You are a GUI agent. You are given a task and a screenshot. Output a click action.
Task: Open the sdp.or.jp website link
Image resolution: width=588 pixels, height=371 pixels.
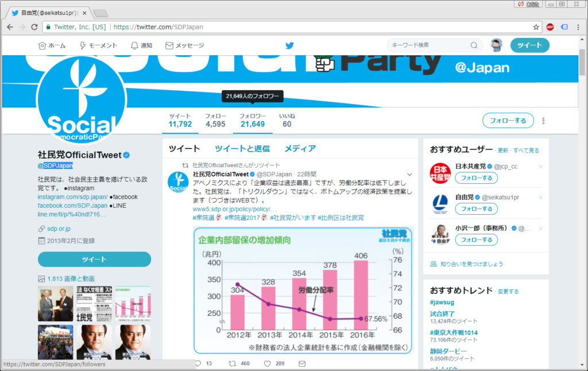pyautogui.click(x=59, y=229)
